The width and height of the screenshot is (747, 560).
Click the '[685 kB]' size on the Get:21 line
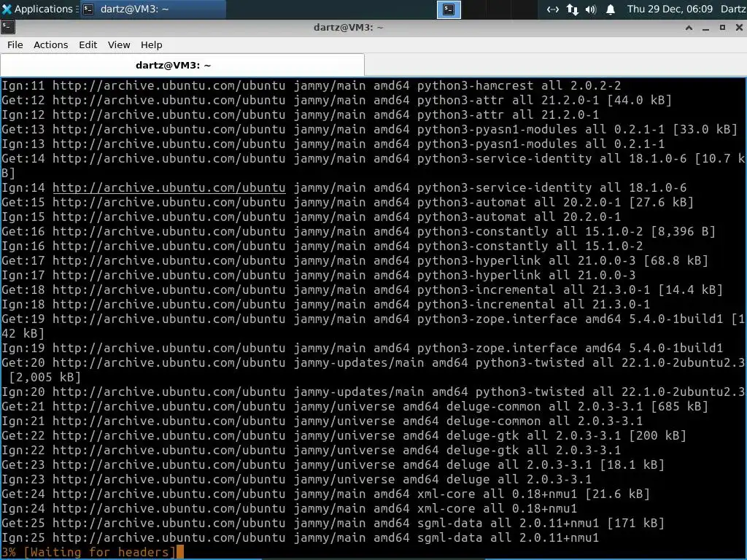tap(679, 406)
